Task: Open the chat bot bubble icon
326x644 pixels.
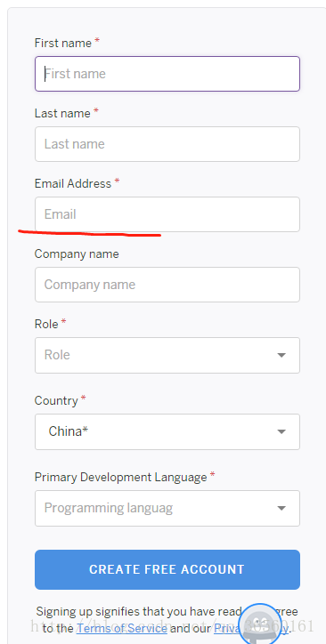Action: (x=260, y=625)
